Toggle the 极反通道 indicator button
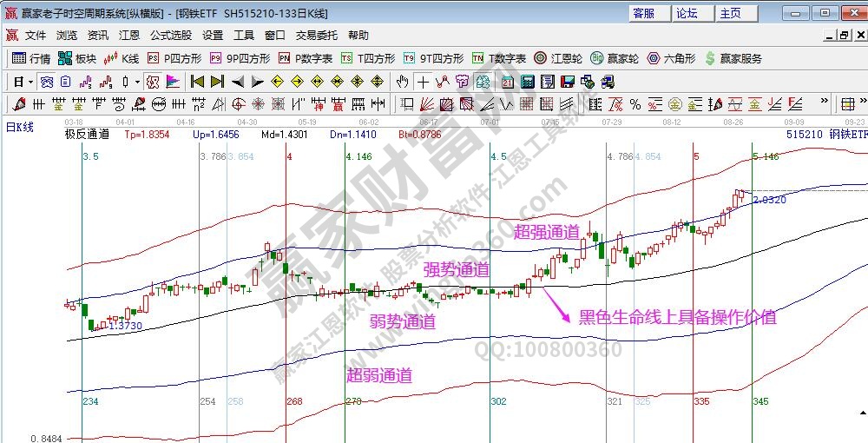 pos(87,135)
